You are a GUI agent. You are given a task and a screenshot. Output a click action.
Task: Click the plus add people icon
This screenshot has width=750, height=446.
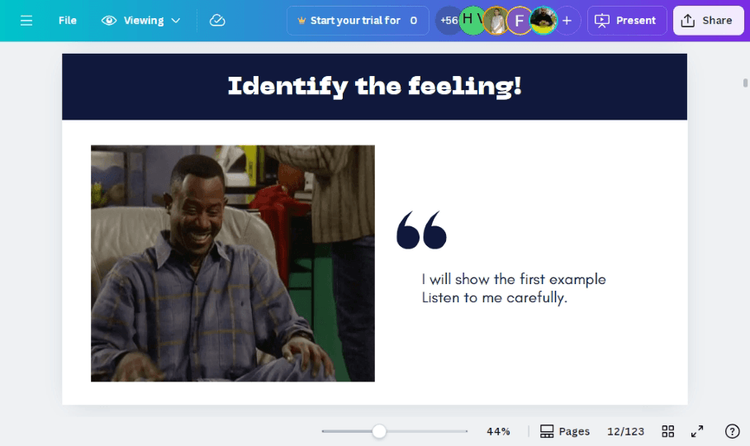[x=567, y=21]
